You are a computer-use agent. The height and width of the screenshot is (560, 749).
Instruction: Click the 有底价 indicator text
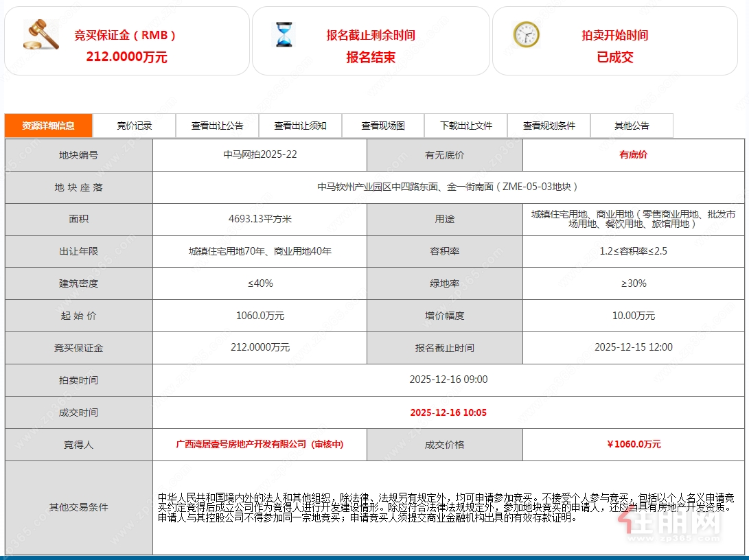click(x=633, y=154)
